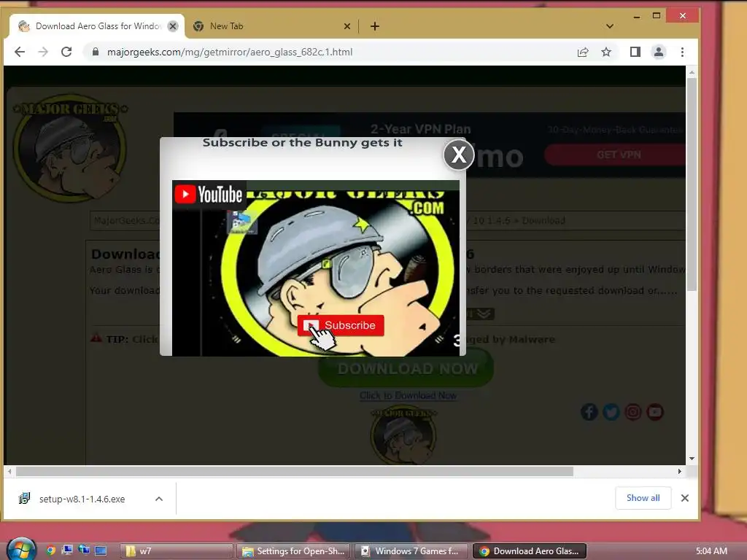Switch to the New Tab tab

click(271, 26)
